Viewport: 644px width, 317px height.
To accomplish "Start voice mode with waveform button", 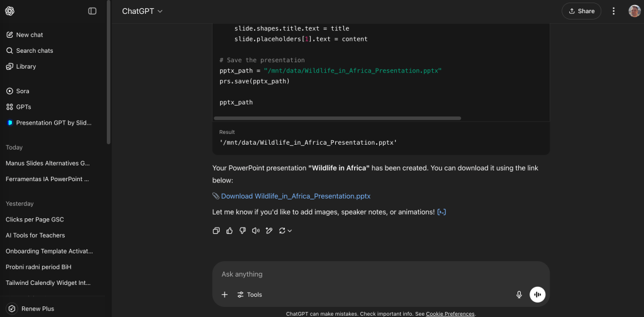I will point(538,295).
